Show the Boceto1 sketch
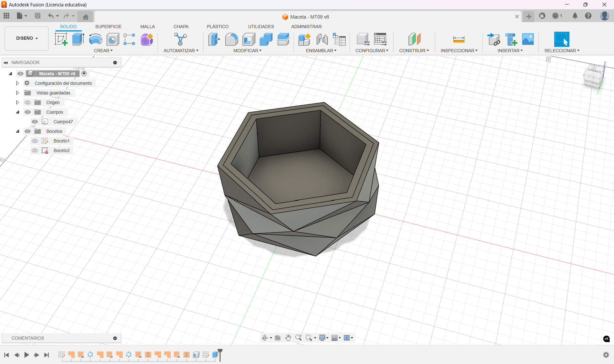This screenshot has height=364, width=614. [35, 141]
